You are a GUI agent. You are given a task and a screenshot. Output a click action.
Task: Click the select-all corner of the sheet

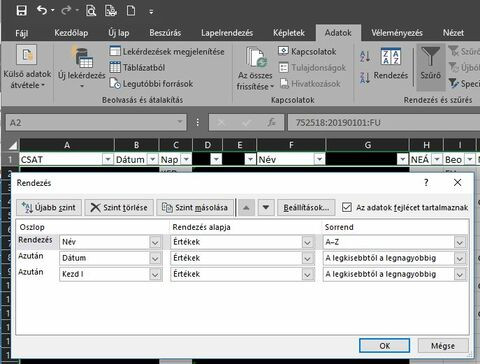(x=12, y=145)
